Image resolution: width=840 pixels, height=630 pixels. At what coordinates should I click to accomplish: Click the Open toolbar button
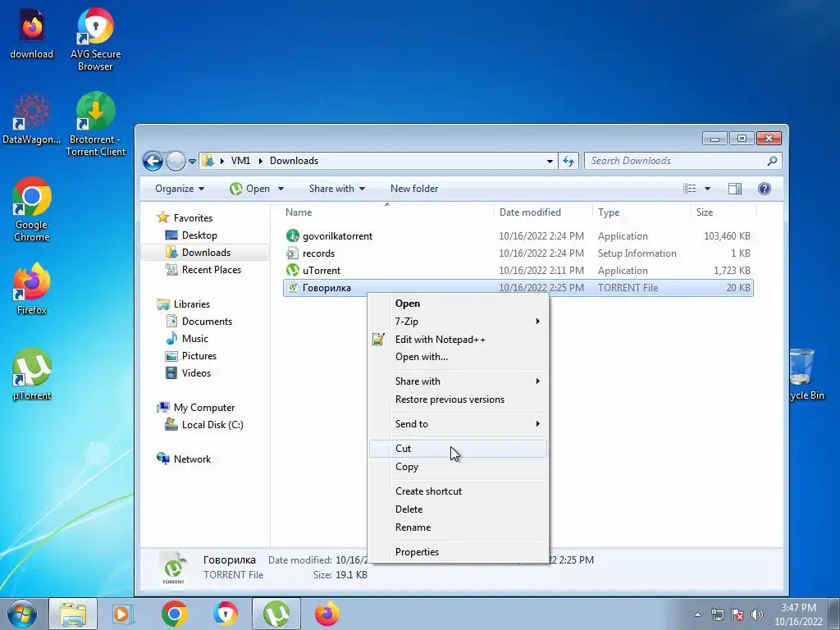pos(250,189)
